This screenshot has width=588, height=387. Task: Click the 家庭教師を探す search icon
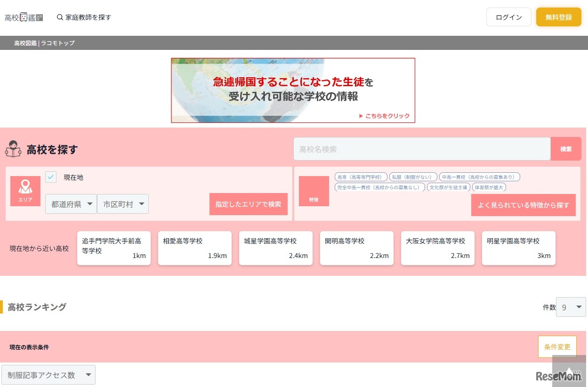tap(60, 17)
